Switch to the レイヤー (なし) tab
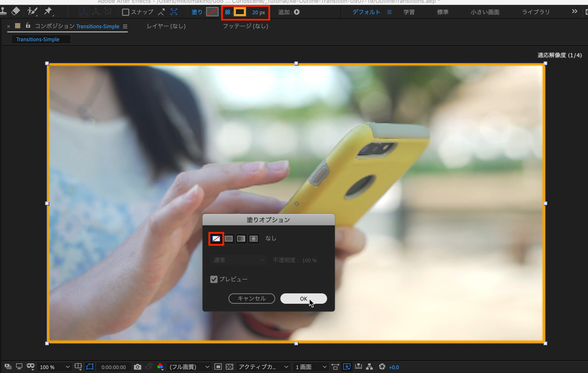588x373 pixels. coord(166,26)
